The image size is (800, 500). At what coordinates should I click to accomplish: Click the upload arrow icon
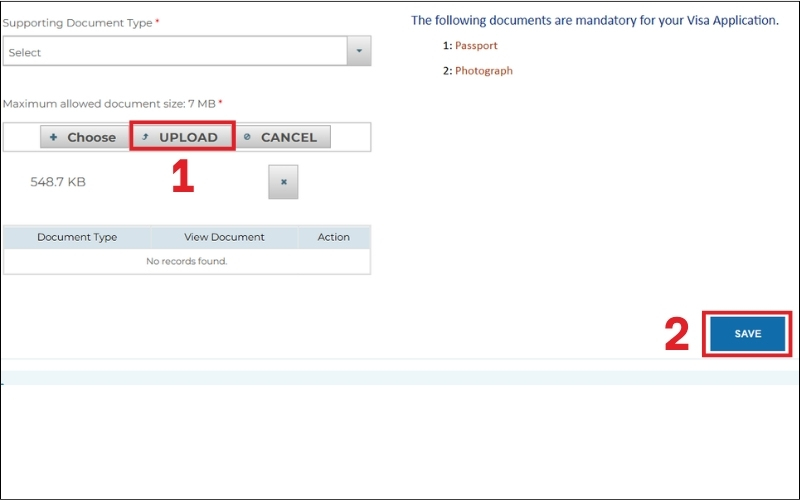point(146,137)
